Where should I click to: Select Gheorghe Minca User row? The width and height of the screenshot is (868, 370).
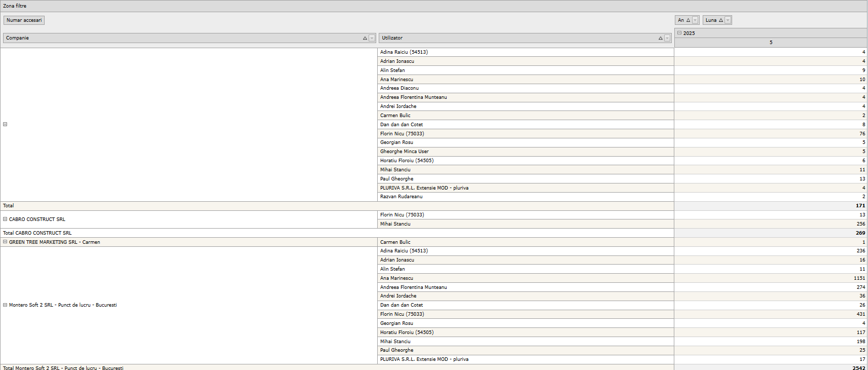(x=404, y=152)
